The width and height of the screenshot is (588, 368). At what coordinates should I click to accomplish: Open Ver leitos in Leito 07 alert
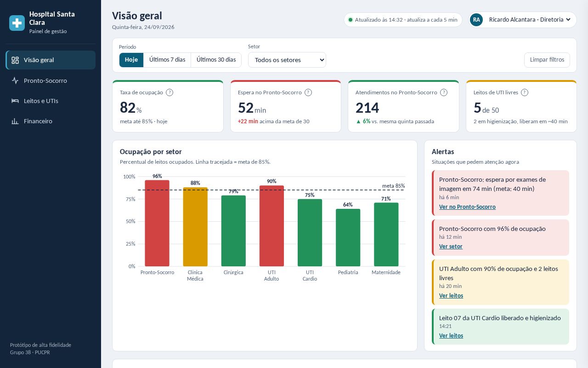pyautogui.click(x=451, y=336)
